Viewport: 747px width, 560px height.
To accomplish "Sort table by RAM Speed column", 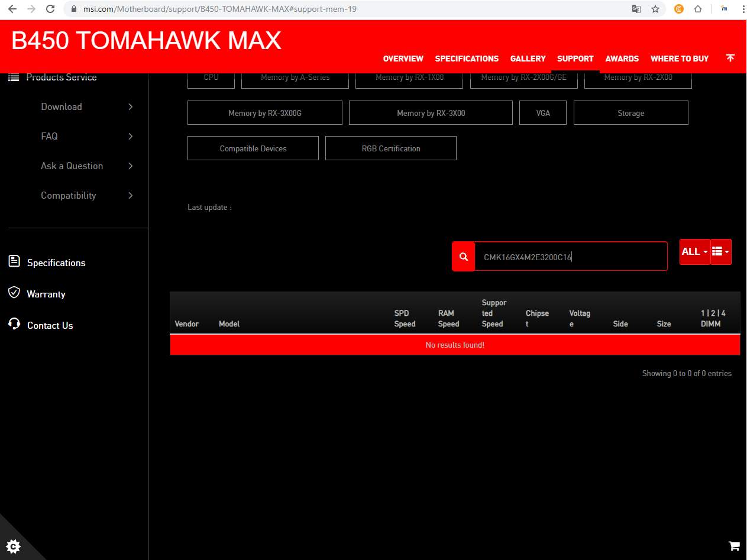I will pyautogui.click(x=449, y=318).
